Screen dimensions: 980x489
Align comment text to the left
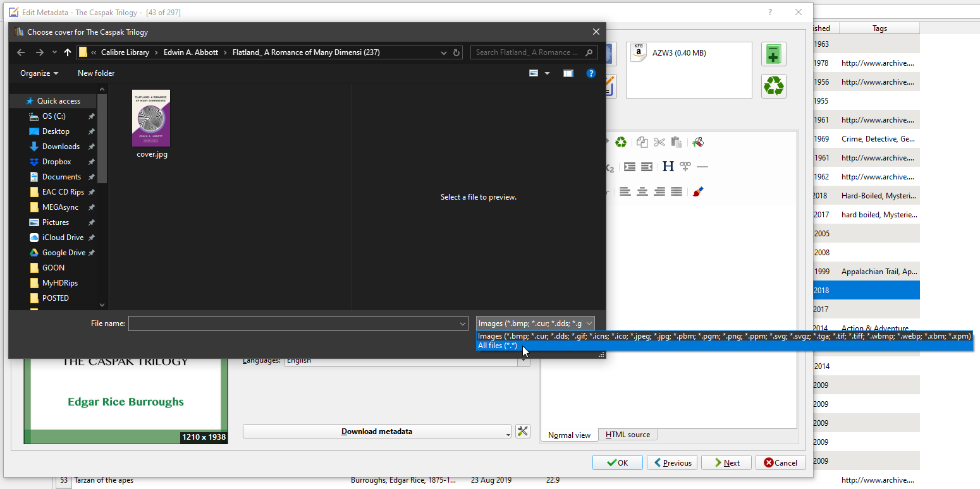pyautogui.click(x=625, y=191)
